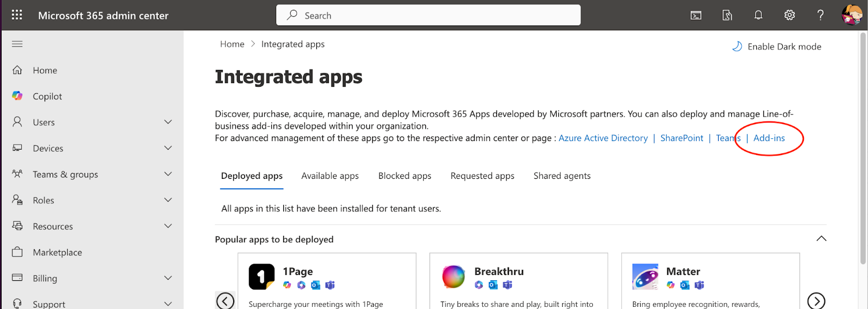868x309 pixels.
Task: Collapse Popular apps to be deployed
Action: [821, 239]
